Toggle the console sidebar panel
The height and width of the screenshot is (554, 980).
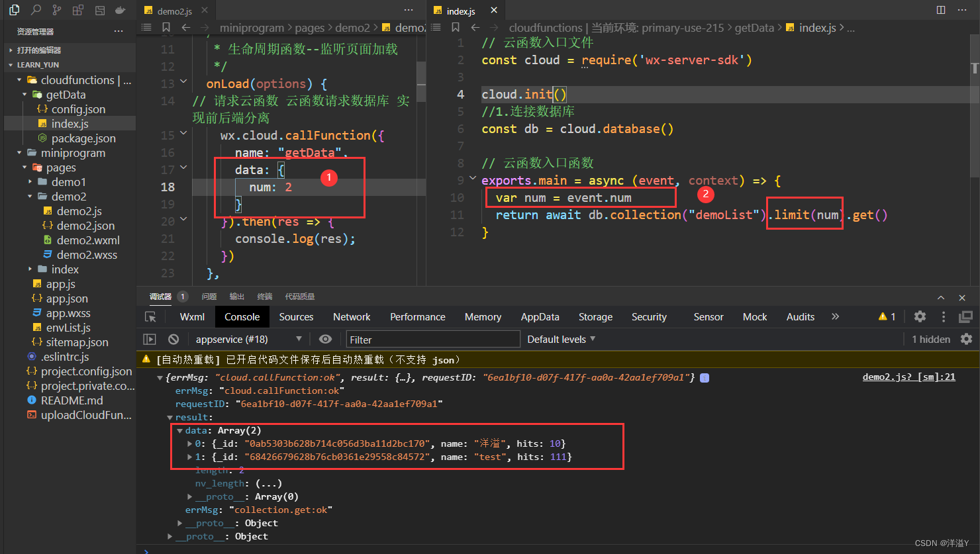(x=150, y=340)
